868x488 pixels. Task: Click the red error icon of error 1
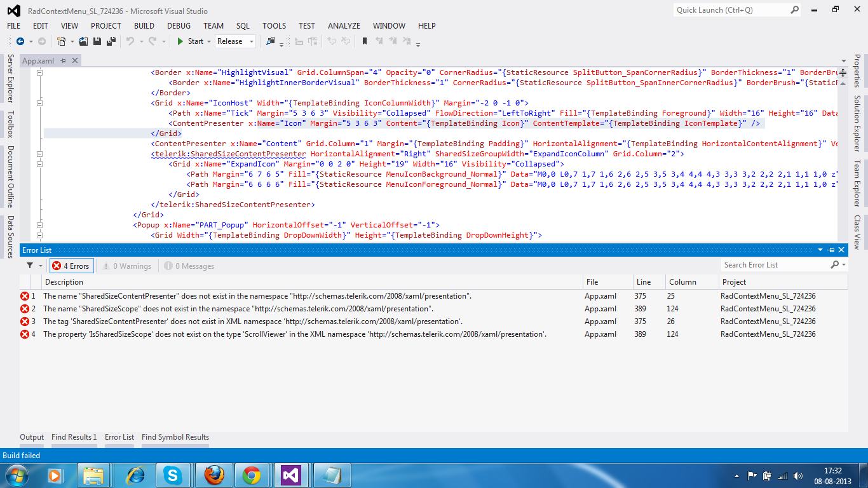point(25,296)
